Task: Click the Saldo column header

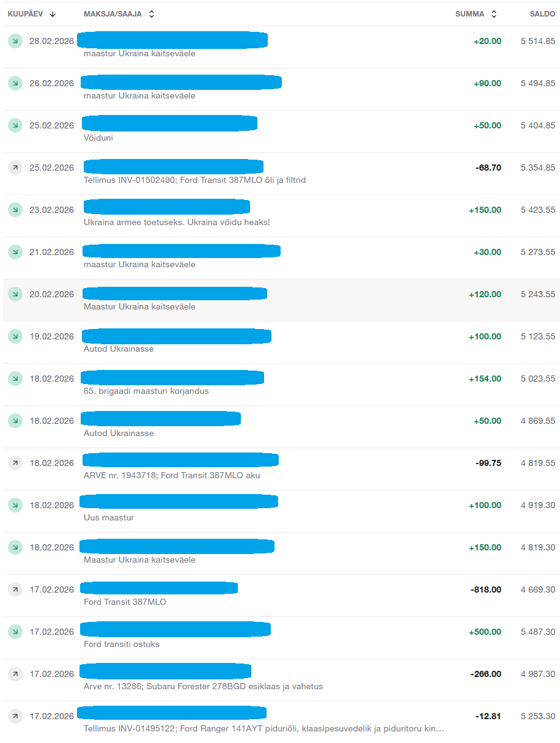Action: click(x=542, y=14)
